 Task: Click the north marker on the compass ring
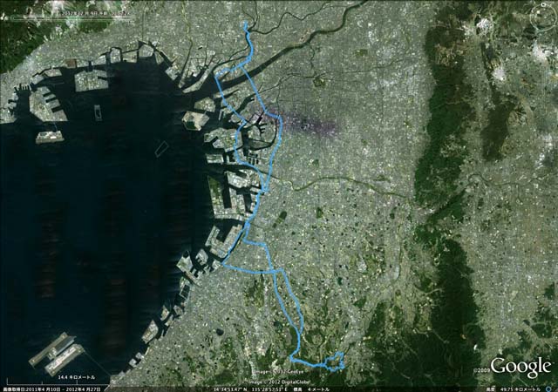coord(543,4)
